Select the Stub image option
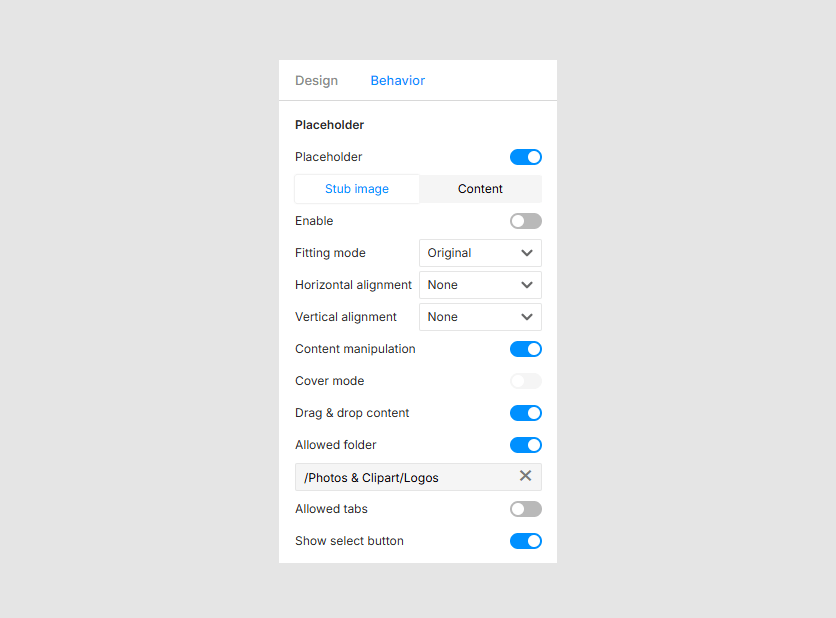 [x=356, y=188]
